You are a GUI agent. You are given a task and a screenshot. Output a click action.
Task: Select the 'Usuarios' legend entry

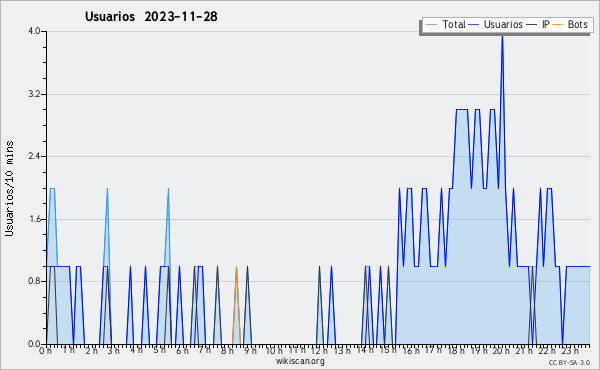pos(496,25)
